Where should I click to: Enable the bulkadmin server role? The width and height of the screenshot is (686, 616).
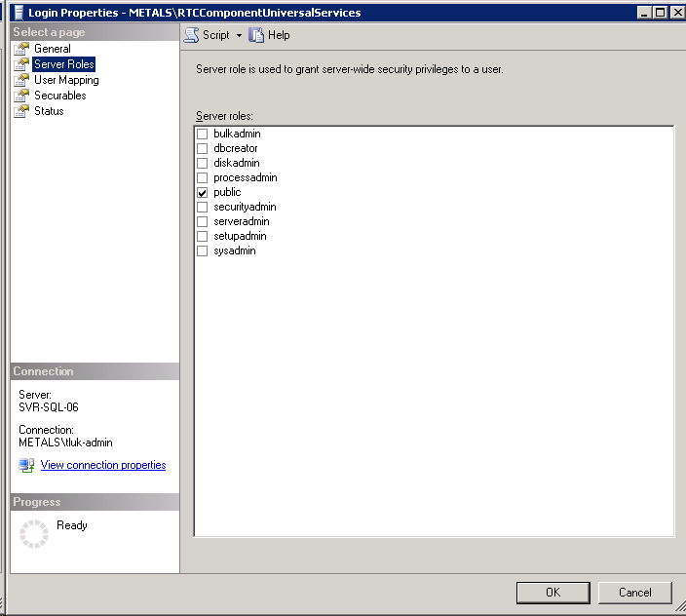[x=202, y=134]
